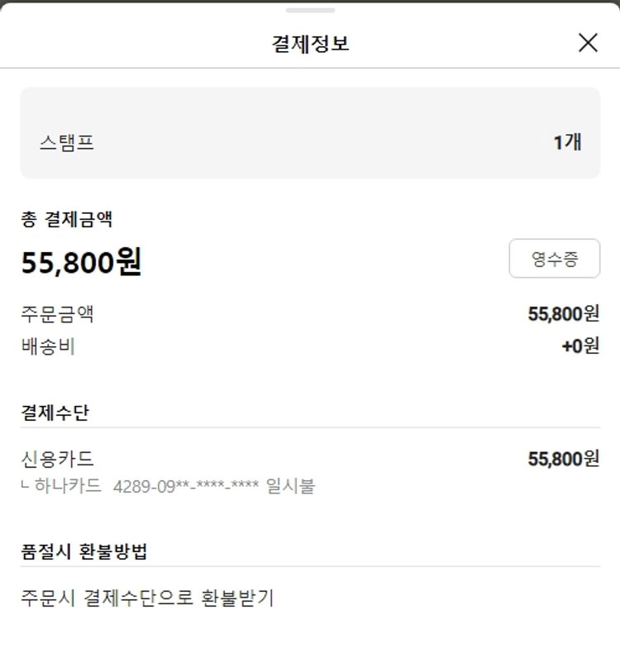Select the large bold 55,800원 total amount
Image resolution: width=620 pixels, height=672 pixels.
[x=81, y=262]
